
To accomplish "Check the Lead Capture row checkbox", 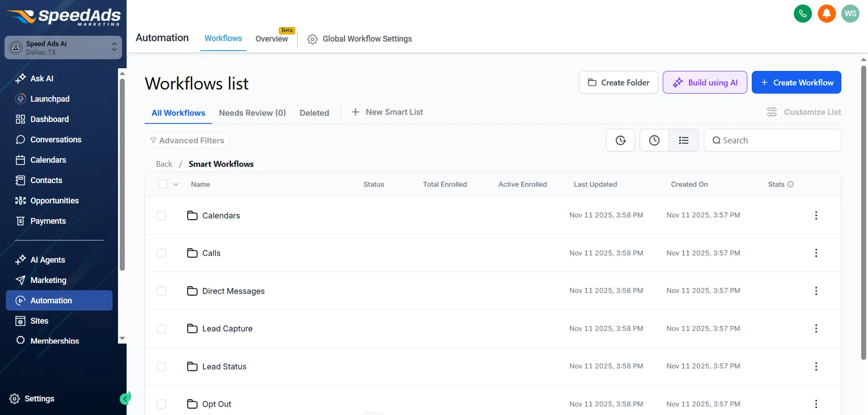I will click(161, 329).
